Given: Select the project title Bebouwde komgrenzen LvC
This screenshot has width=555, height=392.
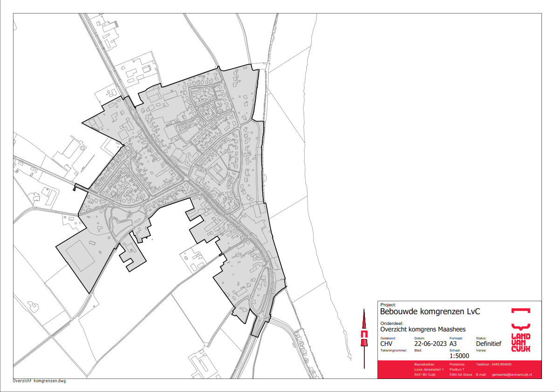Looking at the screenshot, I should pos(423,311).
